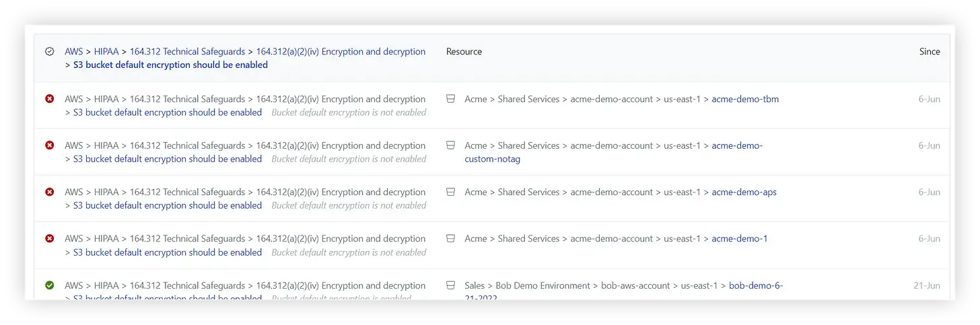Click the 6-Jun date for acme-demo-aps

930,192
